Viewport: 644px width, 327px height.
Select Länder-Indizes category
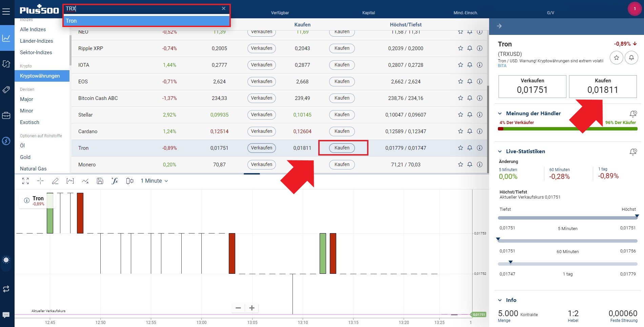[x=37, y=41]
